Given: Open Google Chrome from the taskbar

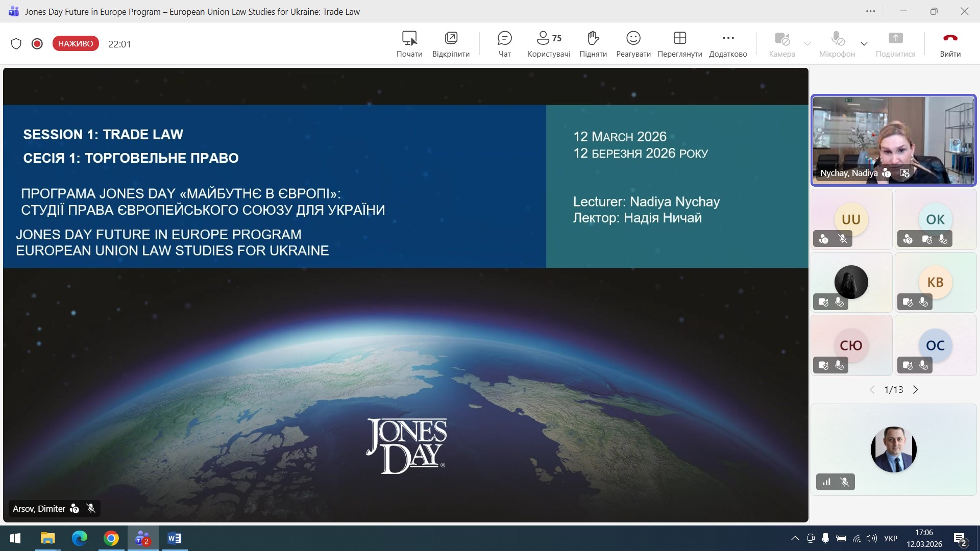Looking at the screenshot, I should [111, 538].
